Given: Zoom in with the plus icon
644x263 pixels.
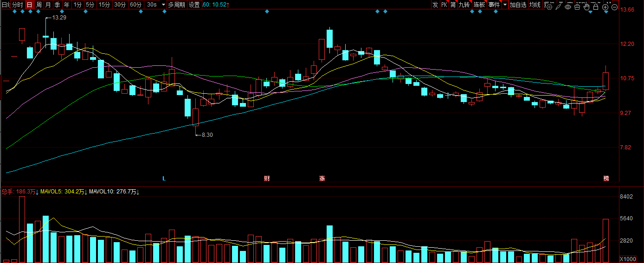Looking at the screenshot, I should [605, 7].
